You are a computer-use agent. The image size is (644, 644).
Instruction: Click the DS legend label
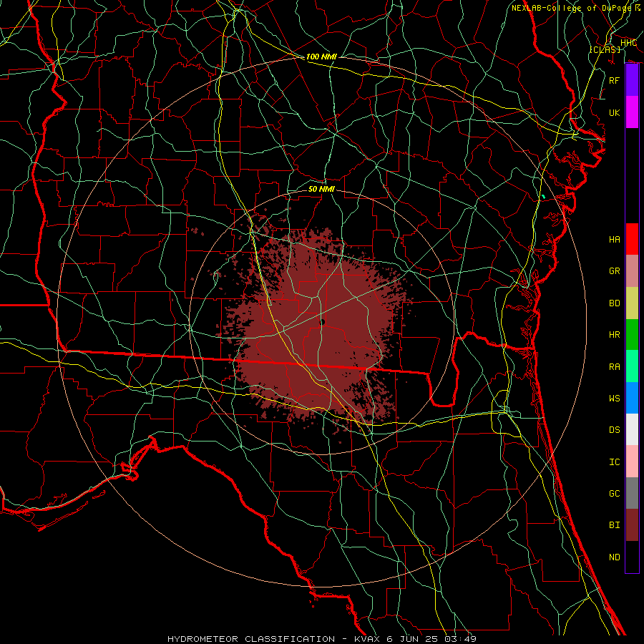[x=615, y=429]
